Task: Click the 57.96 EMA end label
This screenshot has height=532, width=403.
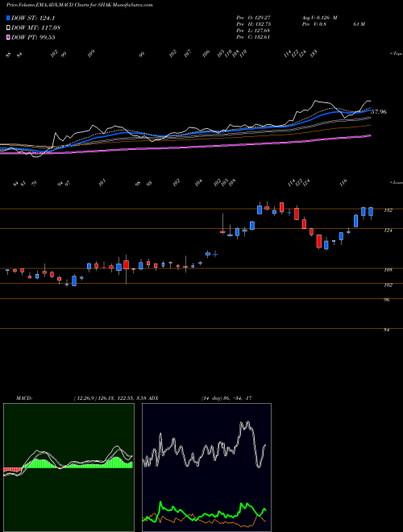Action: (379, 111)
